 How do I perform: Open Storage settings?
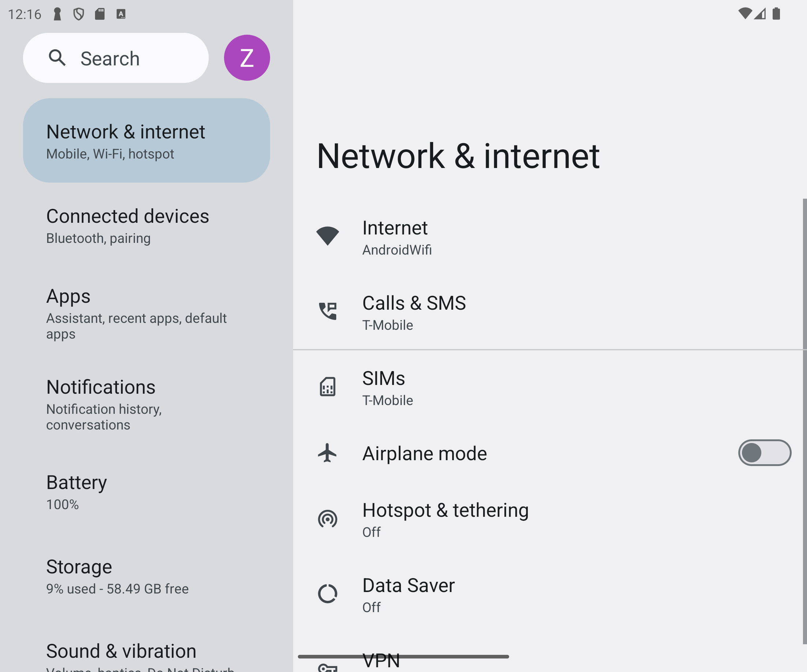[147, 576]
